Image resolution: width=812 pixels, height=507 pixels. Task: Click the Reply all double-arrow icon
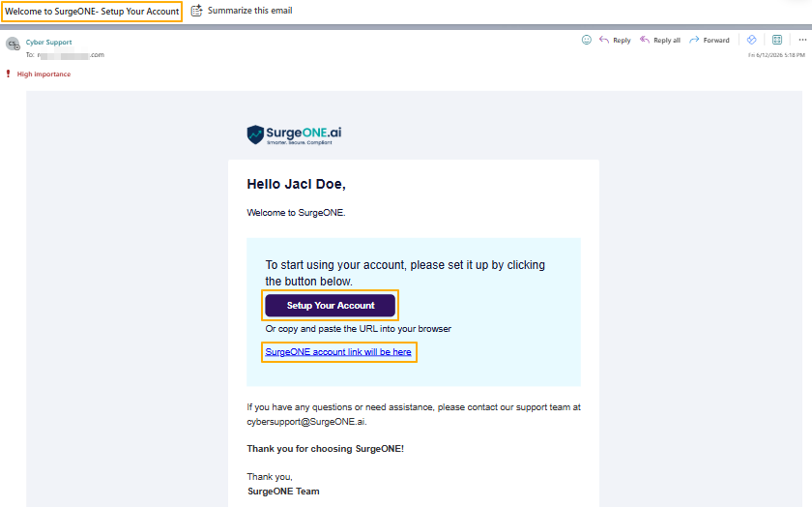(644, 40)
